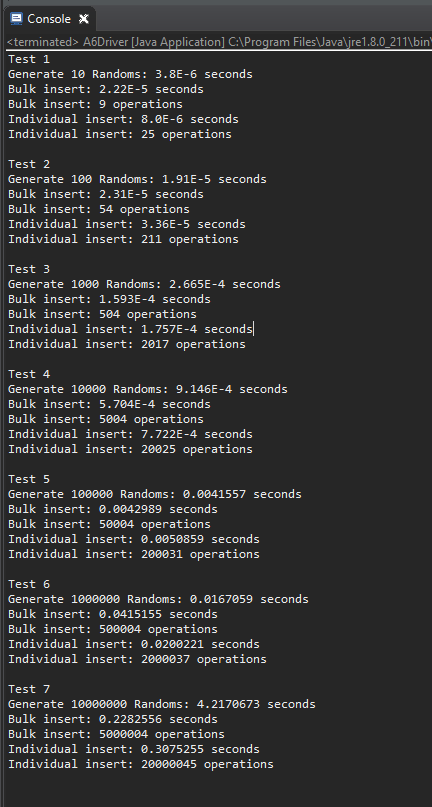Click the Generate 10000000 Randoms line
The height and width of the screenshot is (807, 432).
(162, 704)
